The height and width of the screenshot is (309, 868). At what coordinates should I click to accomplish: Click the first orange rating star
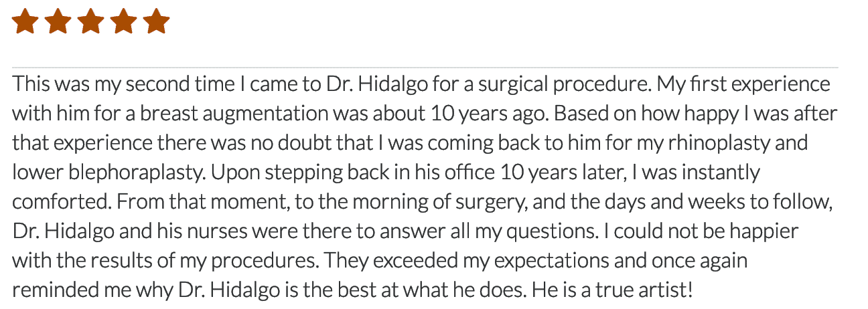[x=24, y=21]
